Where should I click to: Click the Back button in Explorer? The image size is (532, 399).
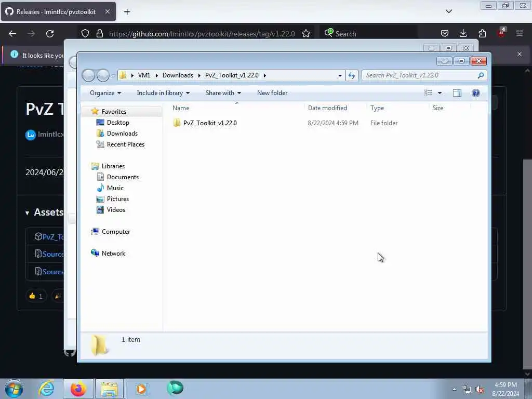(88, 75)
